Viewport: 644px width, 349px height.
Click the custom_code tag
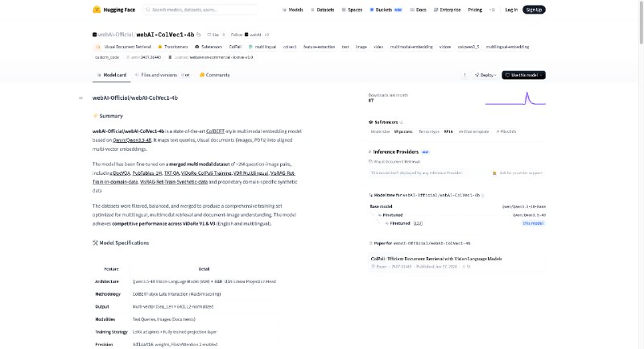[107, 57]
